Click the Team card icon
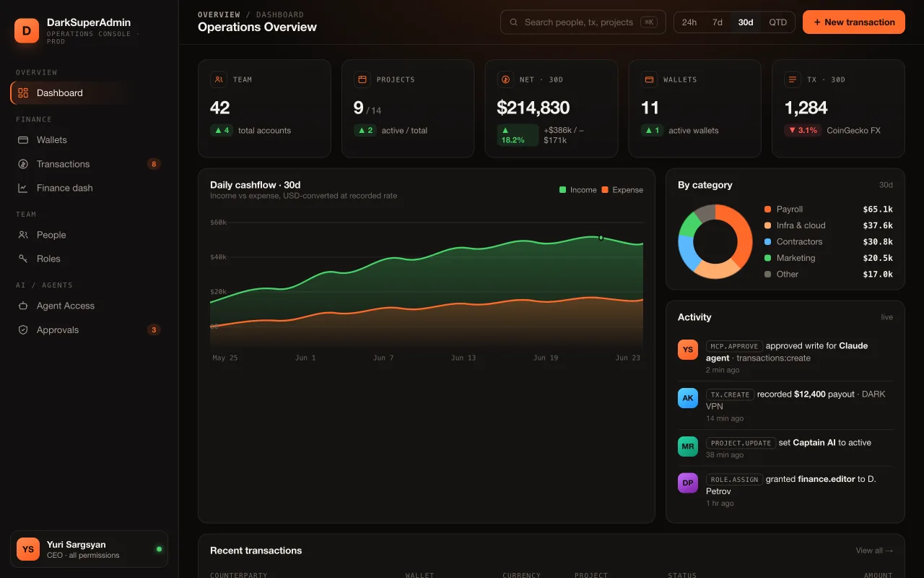Image resolution: width=924 pixels, height=578 pixels. click(219, 79)
